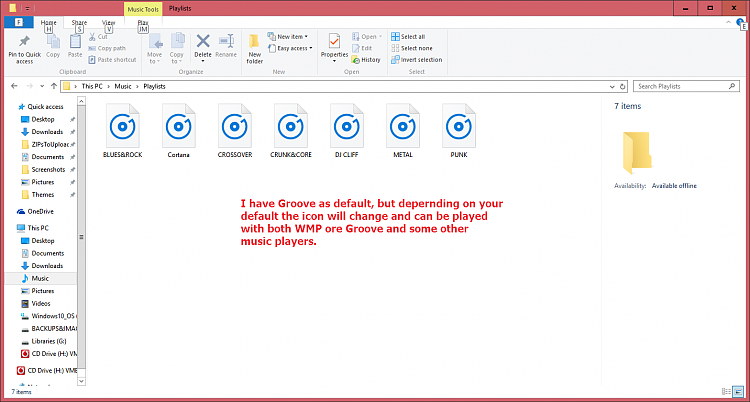Select the Cortana playlist file
The width and height of the screenshot is (750, 402).
(179, 130)
